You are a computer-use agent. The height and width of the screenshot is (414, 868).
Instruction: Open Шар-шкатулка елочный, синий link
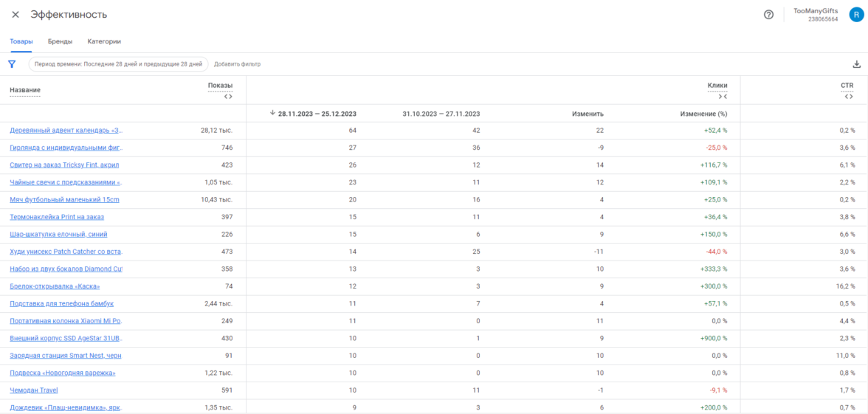point(58,234)
